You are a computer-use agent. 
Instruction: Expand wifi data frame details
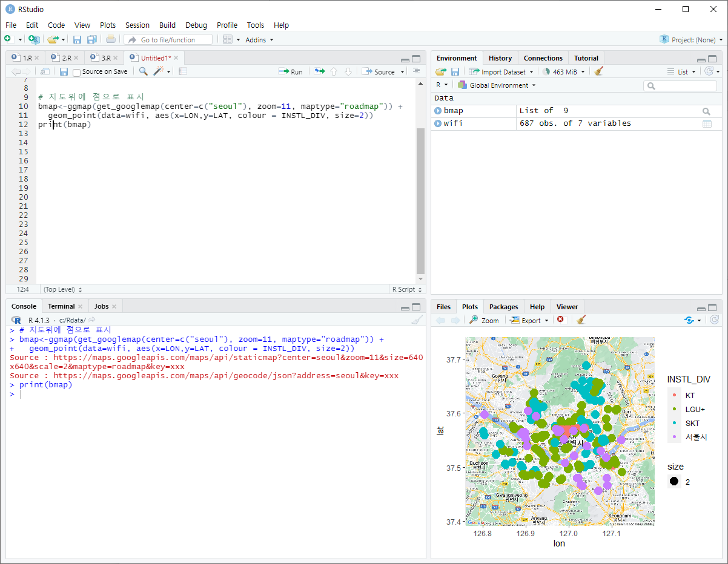[438, 123]
